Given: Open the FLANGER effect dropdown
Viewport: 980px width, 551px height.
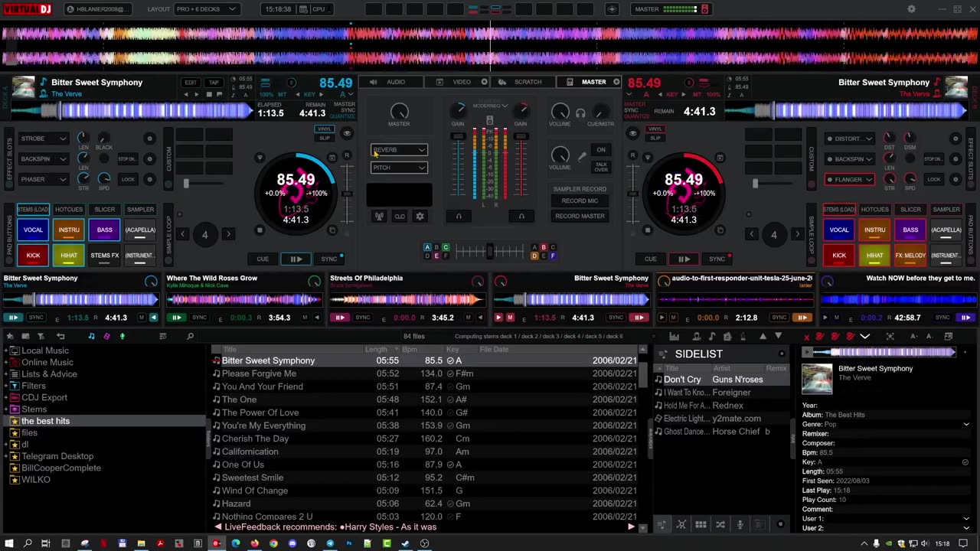Looking at the screenshot, I should 850,180.
